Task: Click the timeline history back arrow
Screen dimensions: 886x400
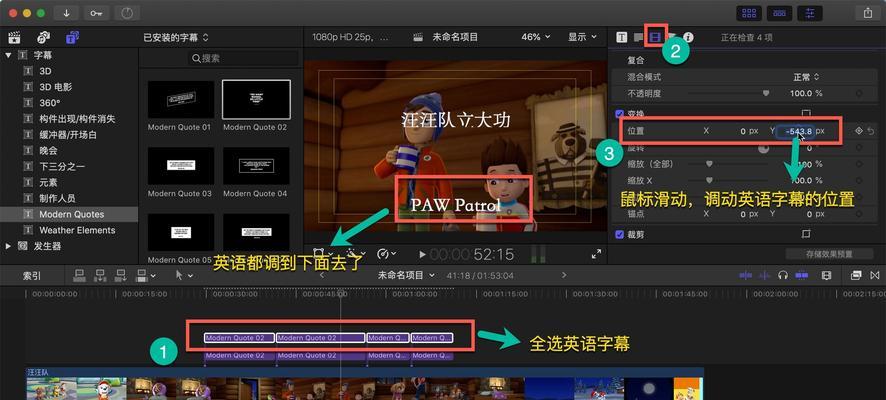Action: click(322, 275)
